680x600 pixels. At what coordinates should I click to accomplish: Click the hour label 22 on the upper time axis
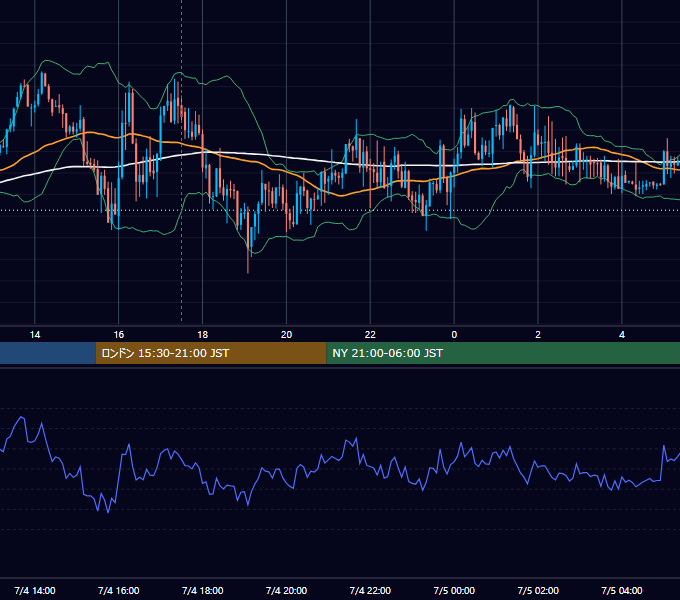[370, 334]
